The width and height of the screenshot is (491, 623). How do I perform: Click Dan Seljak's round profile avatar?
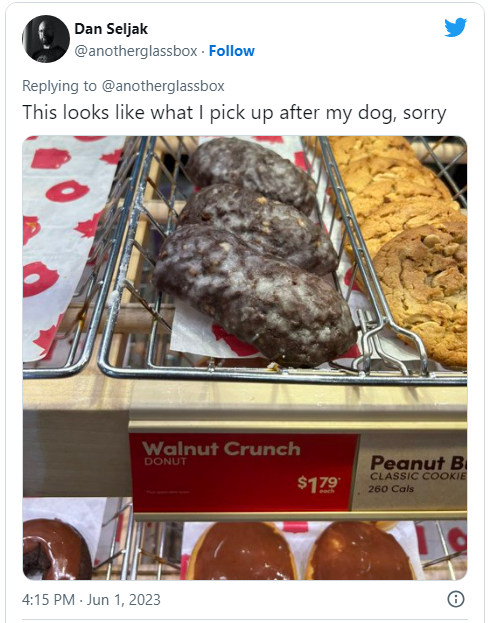pos(46,39)
